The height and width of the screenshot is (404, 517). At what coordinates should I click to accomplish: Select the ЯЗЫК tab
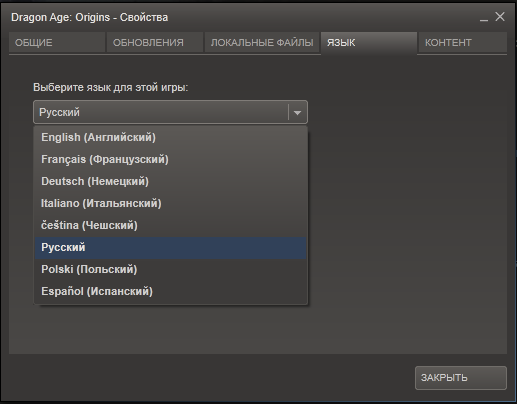(369, 43)
